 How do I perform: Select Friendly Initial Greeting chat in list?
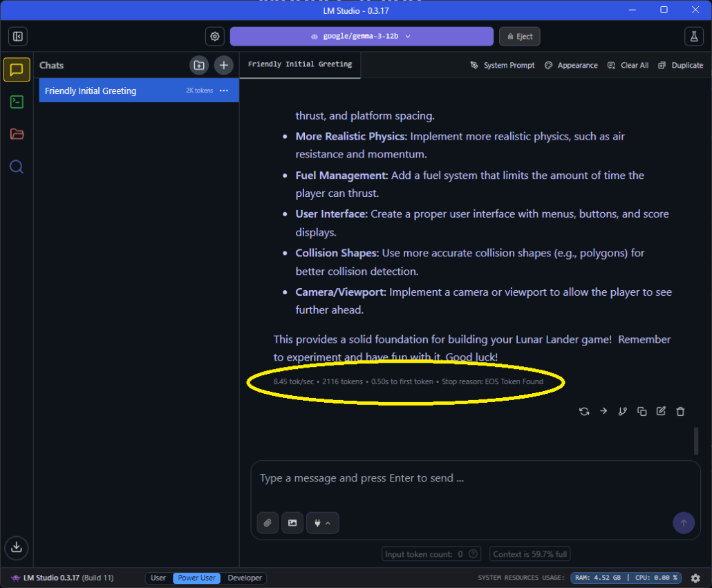point(139,91)
